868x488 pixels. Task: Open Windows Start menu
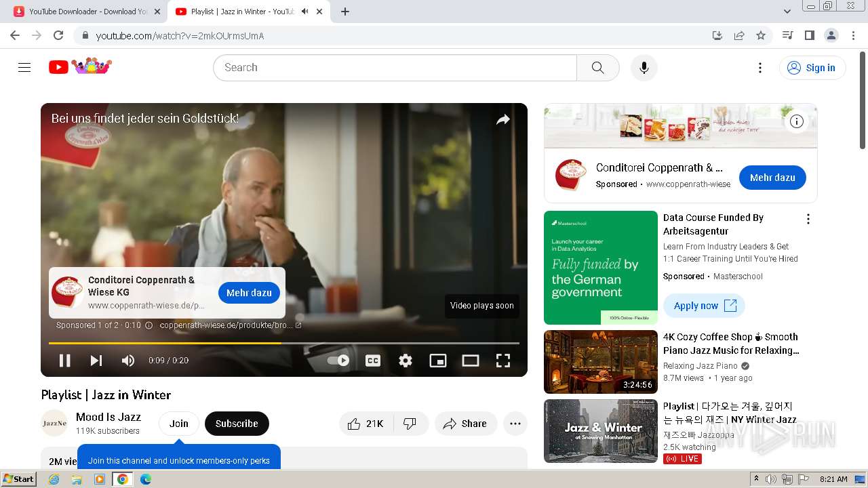coord(19,479)
